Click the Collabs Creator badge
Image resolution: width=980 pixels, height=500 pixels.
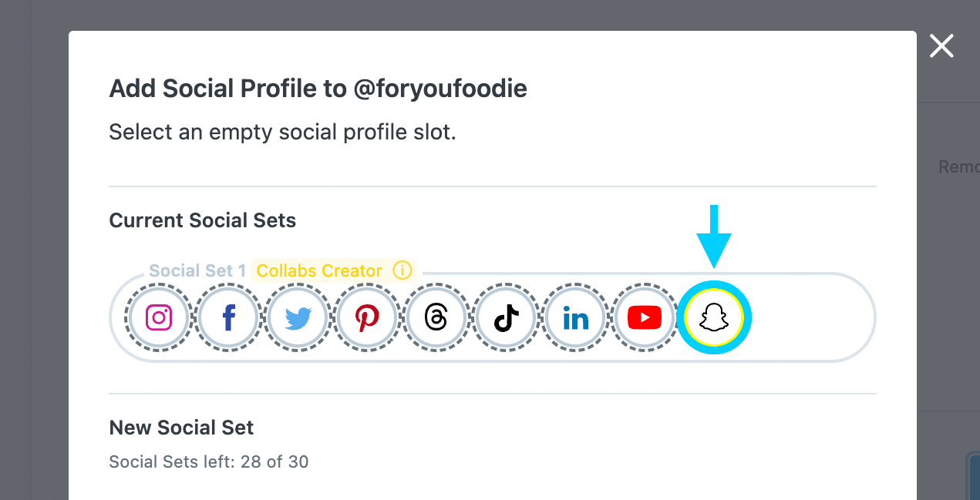tap(319, 271)
